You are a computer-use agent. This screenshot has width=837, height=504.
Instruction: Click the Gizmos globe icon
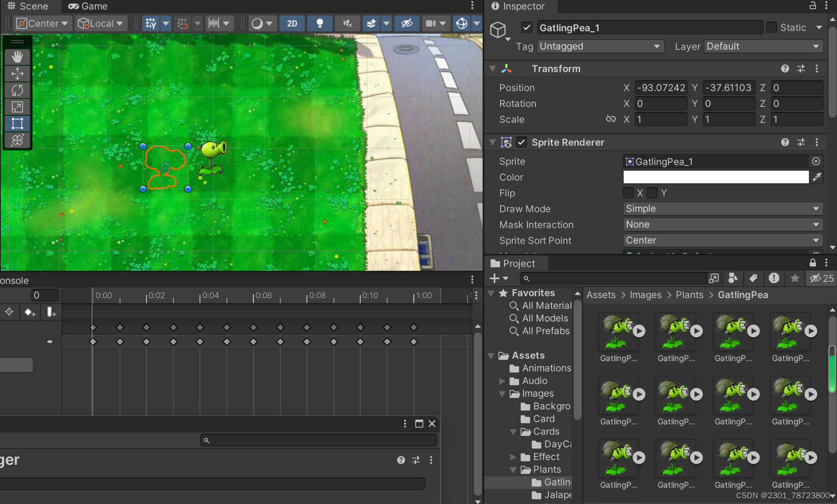(461, 23)
